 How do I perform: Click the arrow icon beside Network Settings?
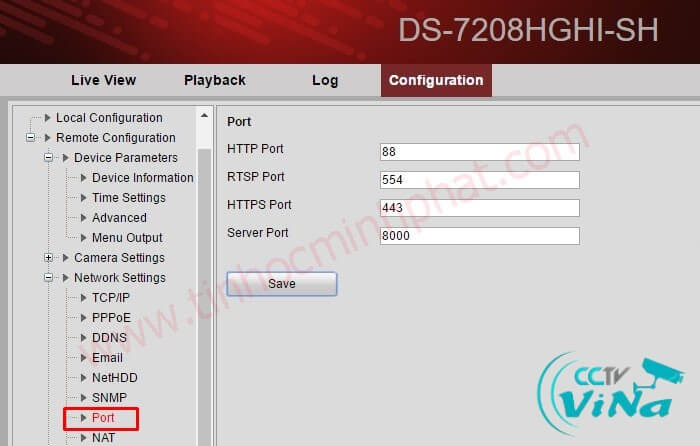tap(66, 278)
